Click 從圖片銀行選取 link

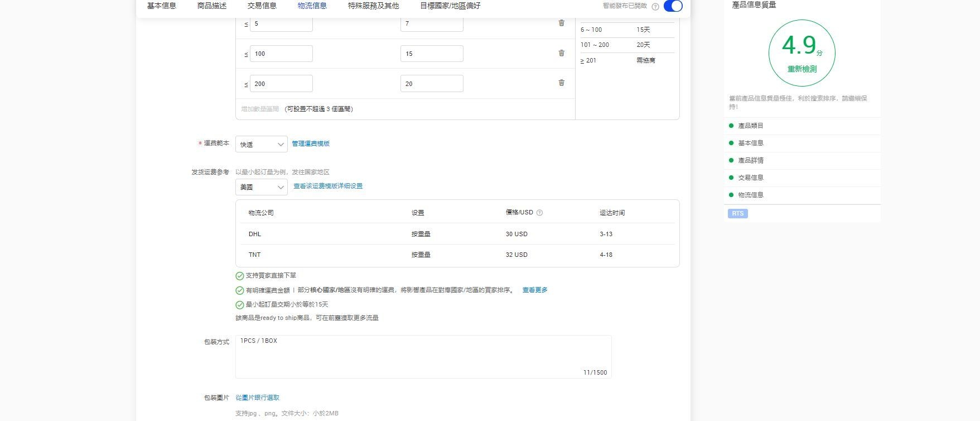tap(258, 398)
